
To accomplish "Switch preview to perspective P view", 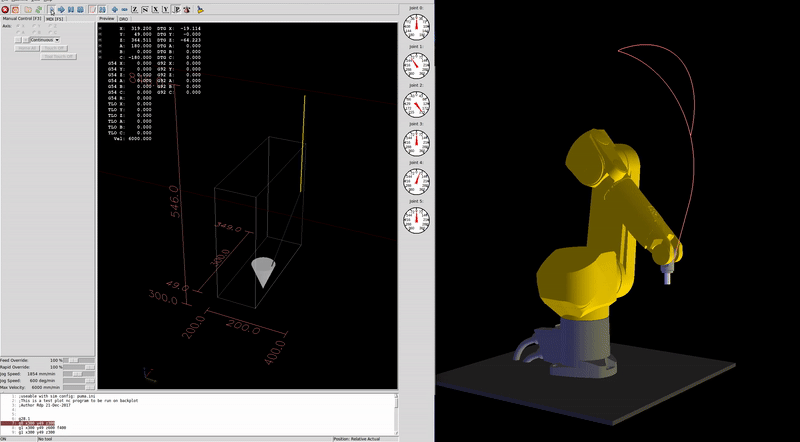I will point(177,10).
